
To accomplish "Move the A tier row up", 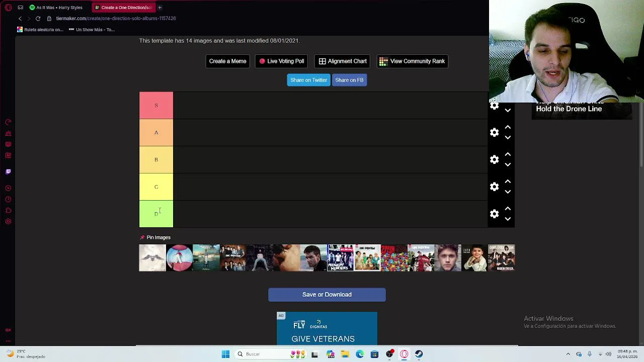I will [508, 127].
